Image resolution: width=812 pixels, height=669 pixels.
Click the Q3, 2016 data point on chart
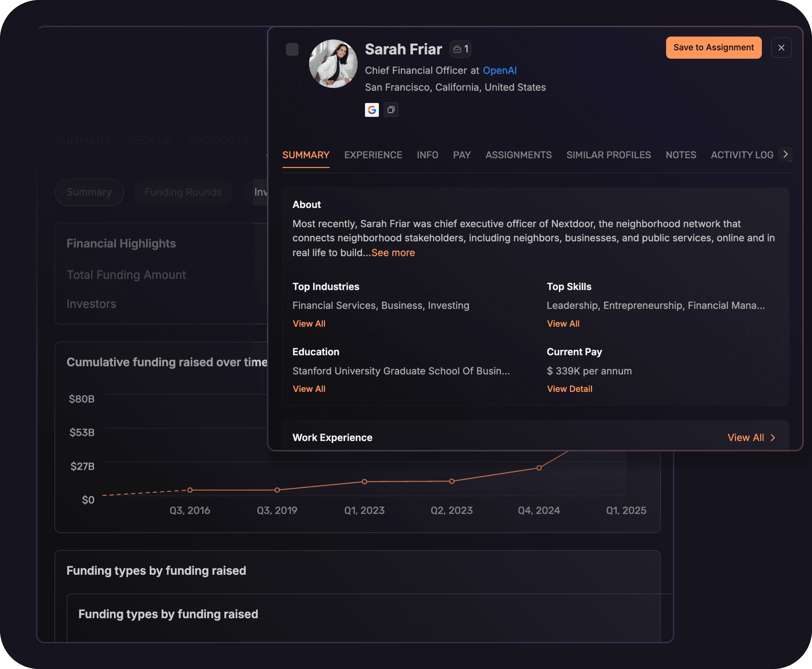click(x=190, y=490)
